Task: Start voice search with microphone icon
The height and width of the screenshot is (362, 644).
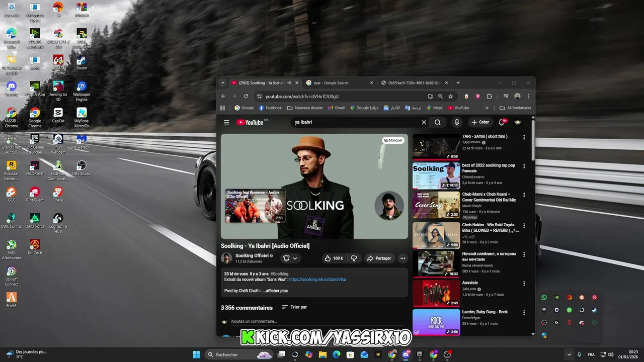Action: 456,122
